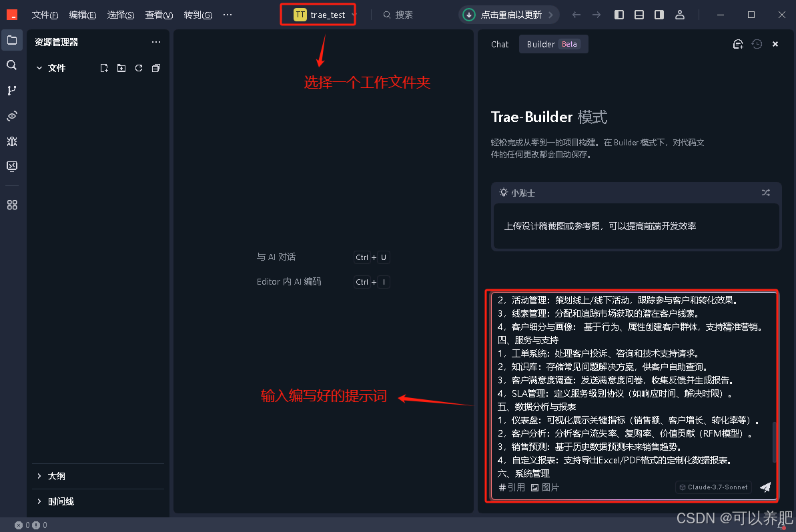
Task: Open the user account icon
Action: coord(680,15)
